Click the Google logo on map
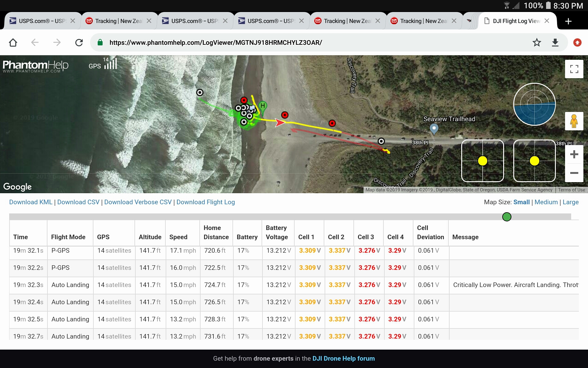Screen dimensions: 588x368 click(17, 187)
